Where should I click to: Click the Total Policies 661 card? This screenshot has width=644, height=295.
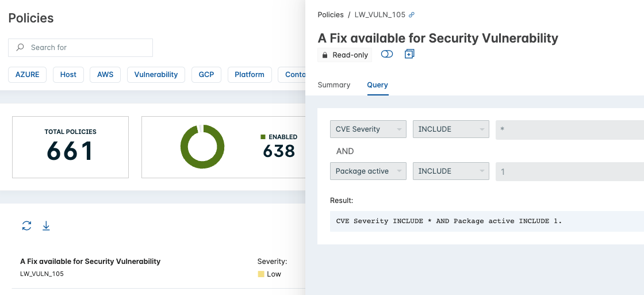click(70, 147)
